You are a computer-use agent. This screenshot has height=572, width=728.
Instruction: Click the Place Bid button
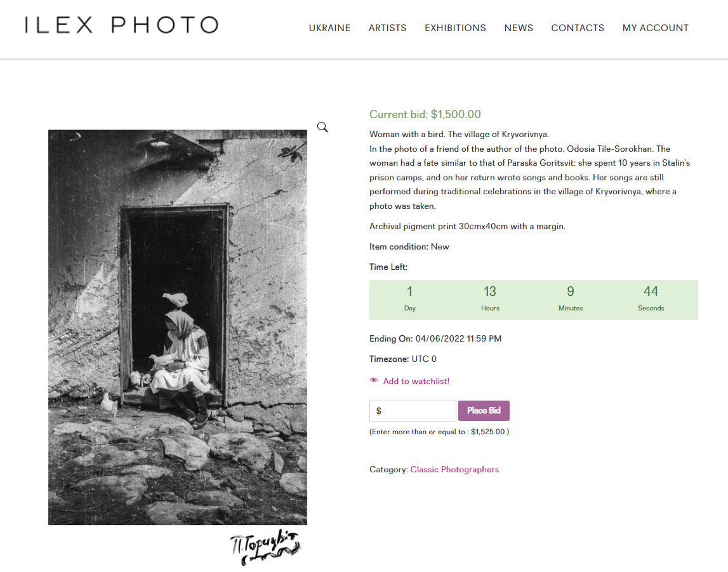coord(484,410)
